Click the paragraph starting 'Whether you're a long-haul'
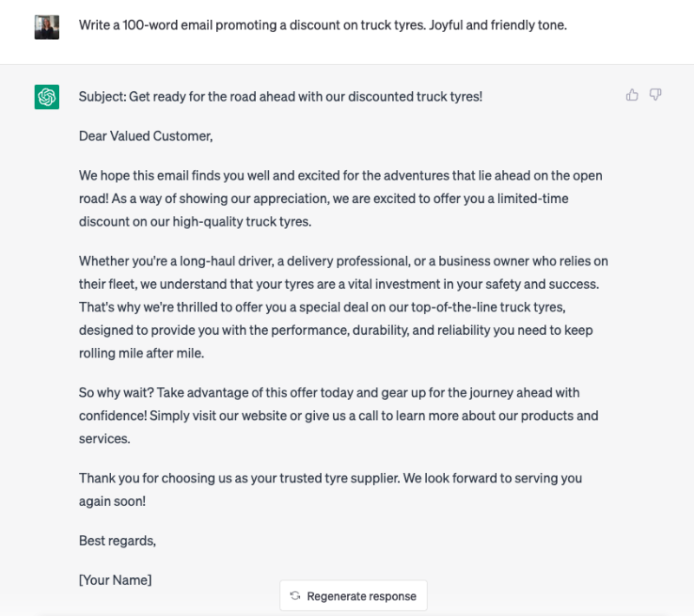694x616 pixels. [344, 307]
